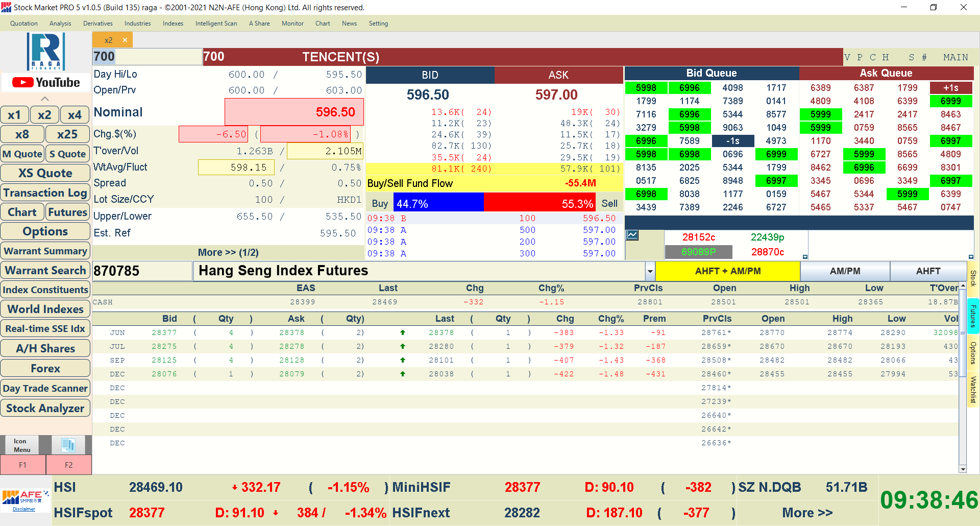The image size is (980, 526).
Task: Open the Disclaimer link
Action: [24, 509]
